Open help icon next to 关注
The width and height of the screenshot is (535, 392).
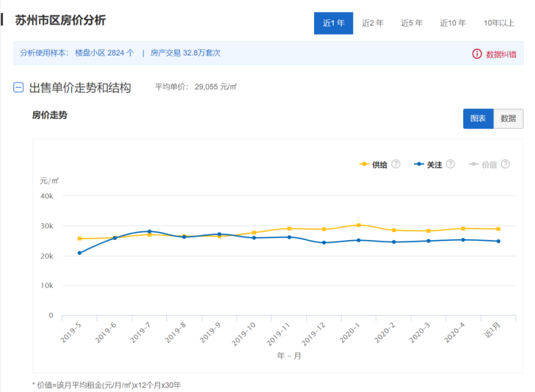(450, 164)
